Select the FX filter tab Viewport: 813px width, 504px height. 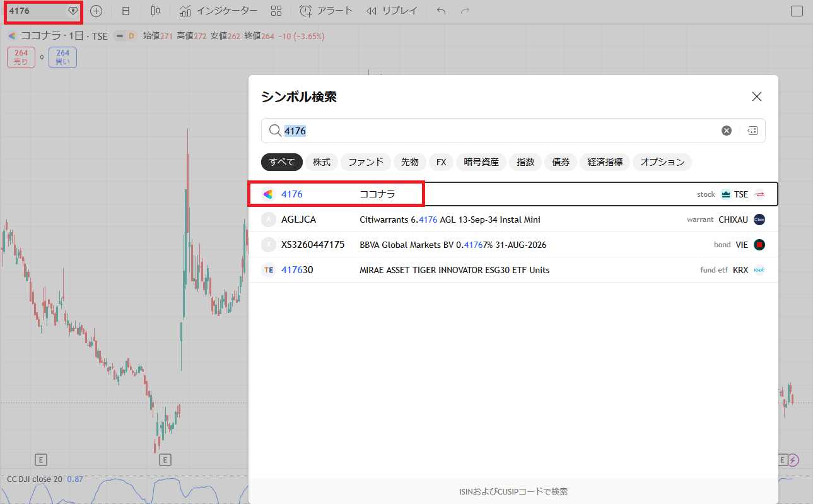[x=441, y=162]
